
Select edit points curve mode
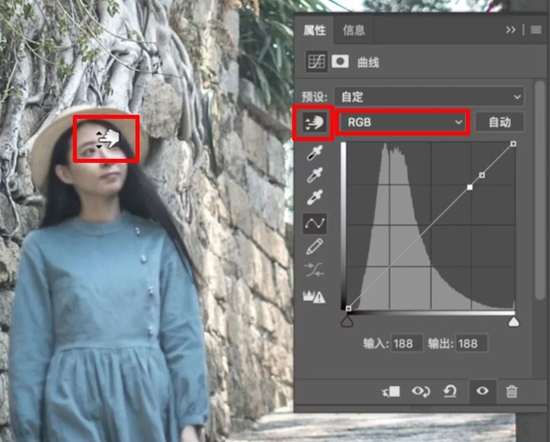315,223
